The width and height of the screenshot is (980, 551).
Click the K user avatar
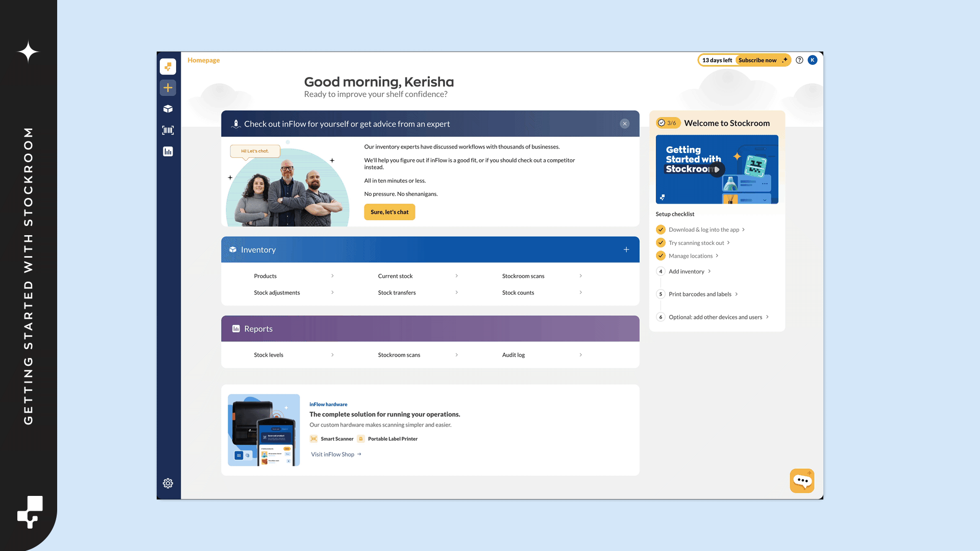(813, 60)
